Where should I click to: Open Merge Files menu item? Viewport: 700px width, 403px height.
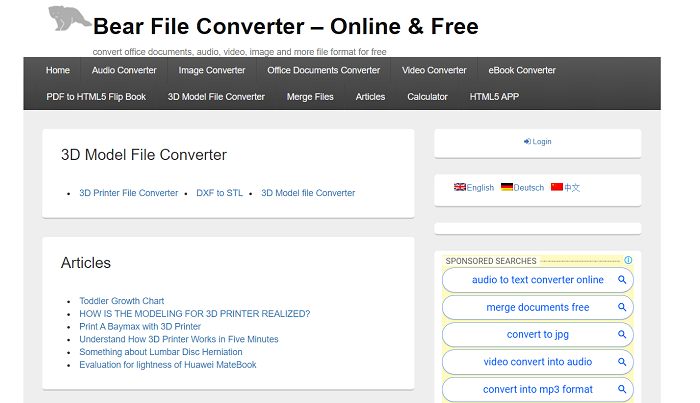(x=310, y=97)
